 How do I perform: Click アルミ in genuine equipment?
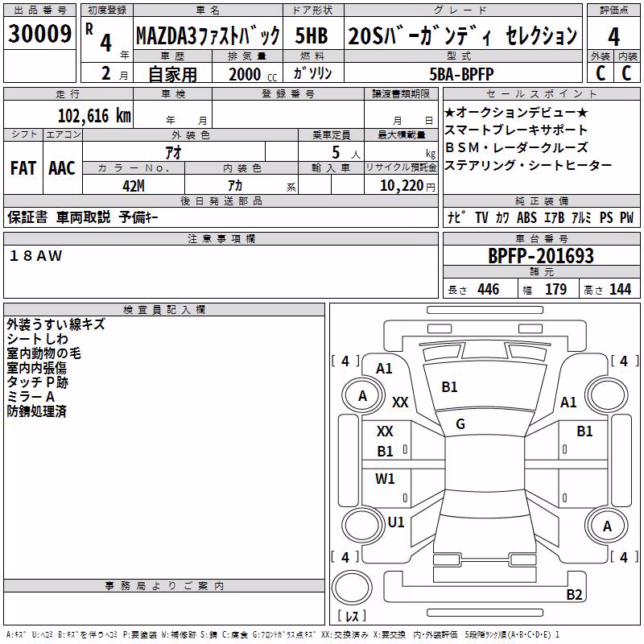pyautogui.click(x=581, y=217)
